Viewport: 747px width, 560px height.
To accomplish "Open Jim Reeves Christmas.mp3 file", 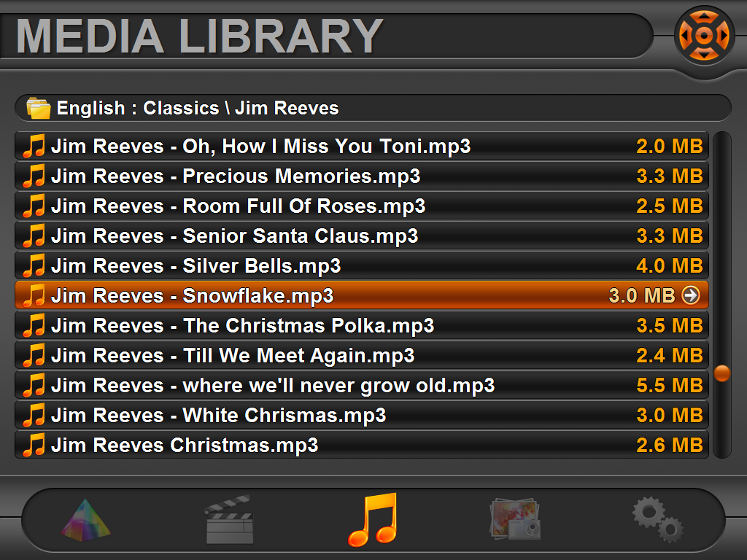I will point(362,446).
